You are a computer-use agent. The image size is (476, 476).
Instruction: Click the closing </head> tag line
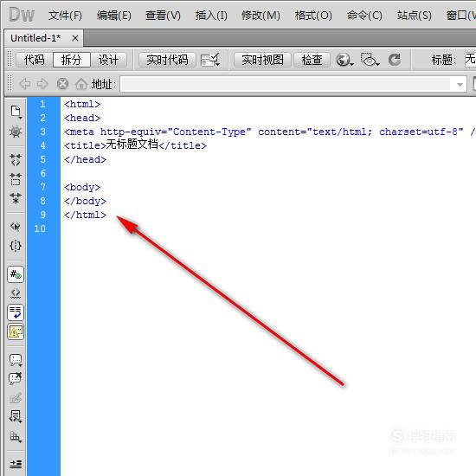pyautogui.click(x=85, y=159)
